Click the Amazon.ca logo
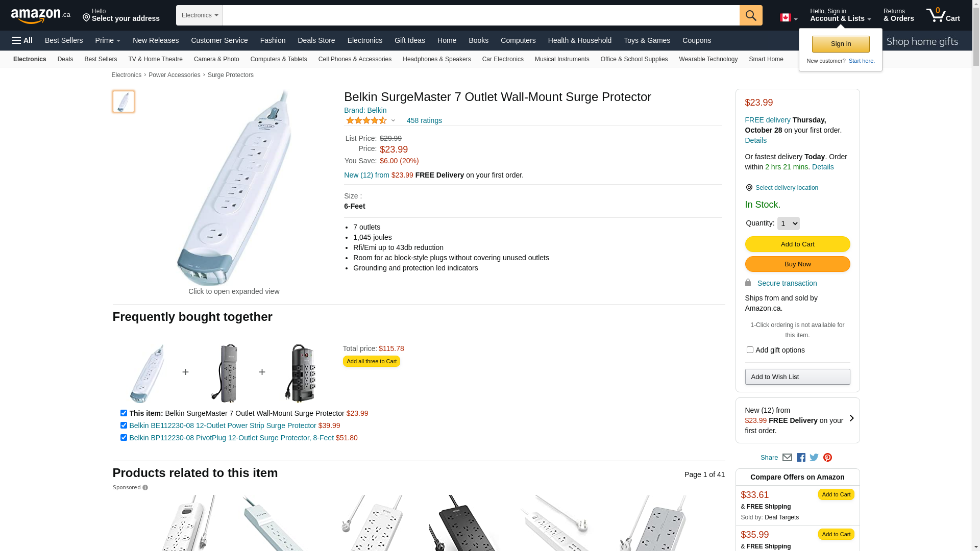 (41, 16)
